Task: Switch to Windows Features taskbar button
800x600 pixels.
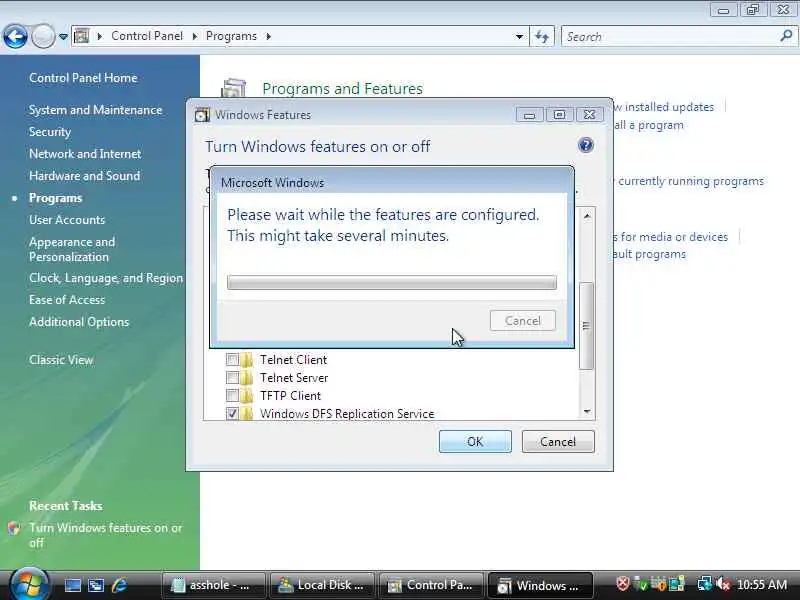Action: click(541, 585)
